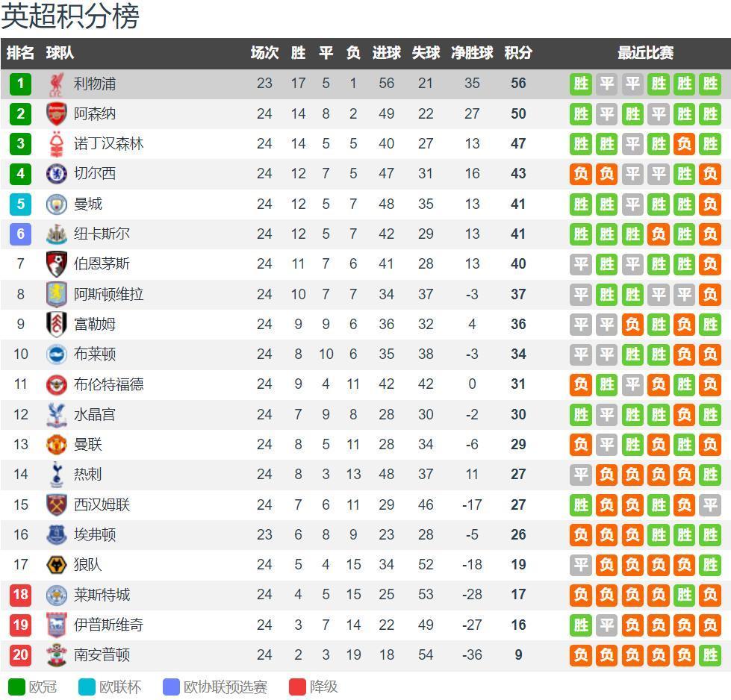Click the Manchester United crest icon
Image resolution: width=731 pixels, height=700 pixels.
(56, 445)
